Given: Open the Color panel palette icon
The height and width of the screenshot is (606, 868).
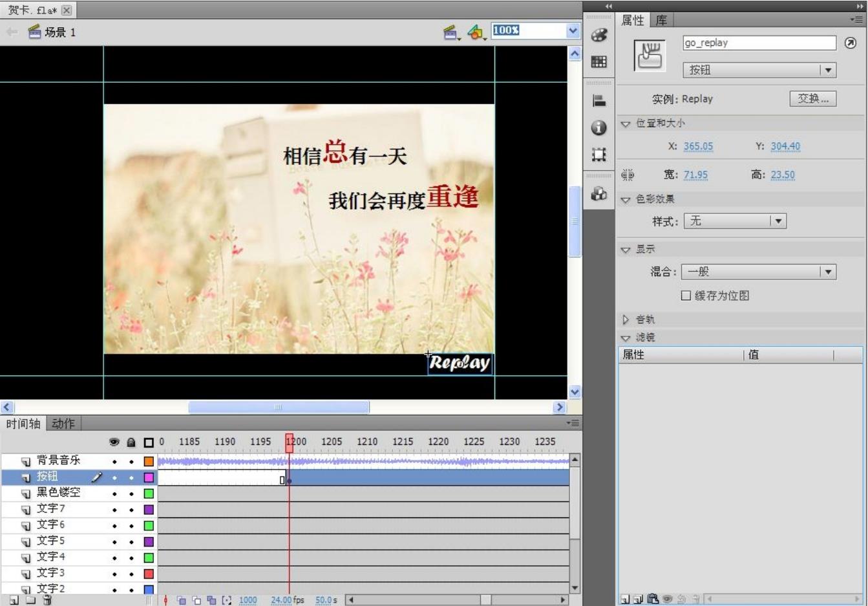Looking at the screenshot, I should coord(599,36).
